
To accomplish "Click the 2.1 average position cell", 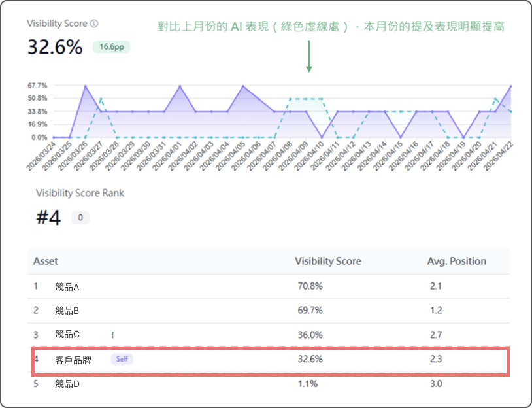I will pyautogui.click(x=436, y=286).
